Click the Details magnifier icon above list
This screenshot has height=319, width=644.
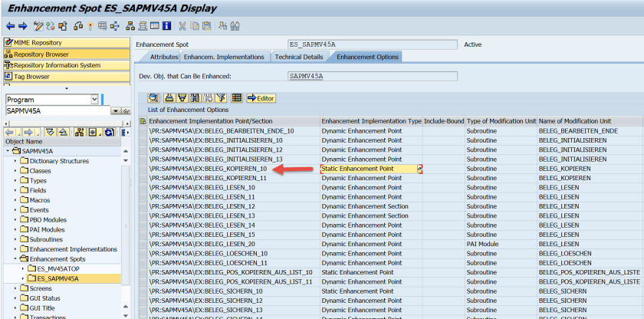tap(153, 98)
